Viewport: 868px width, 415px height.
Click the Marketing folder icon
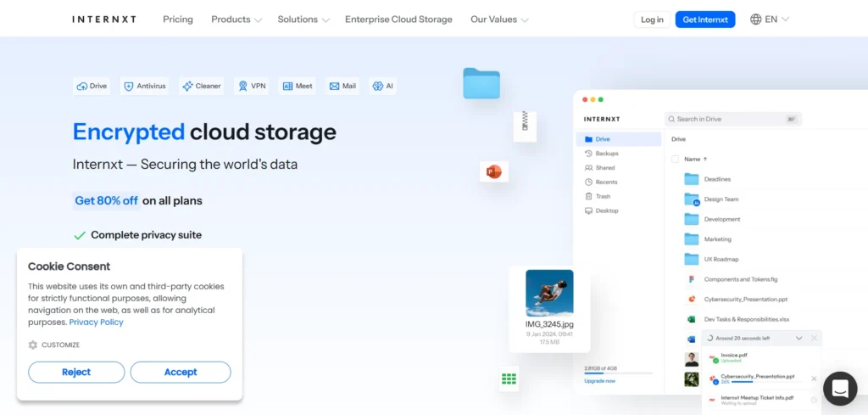tap(692, 238)
